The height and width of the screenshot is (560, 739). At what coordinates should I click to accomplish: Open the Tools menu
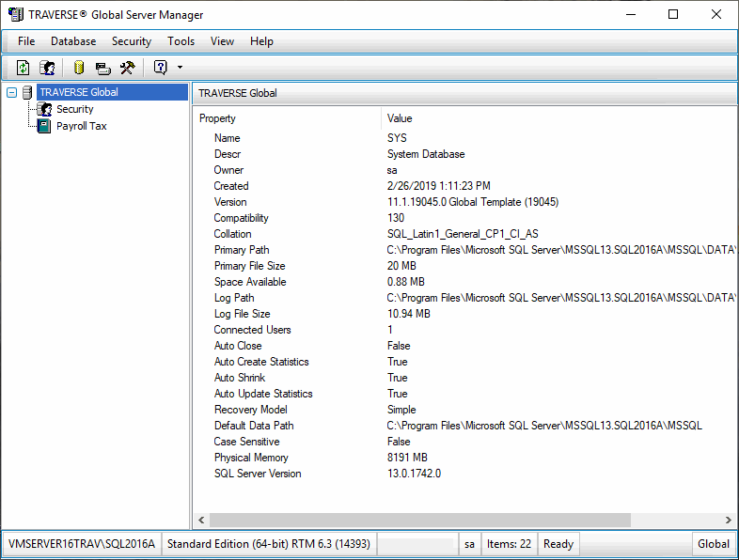click(x=181, y=41)
